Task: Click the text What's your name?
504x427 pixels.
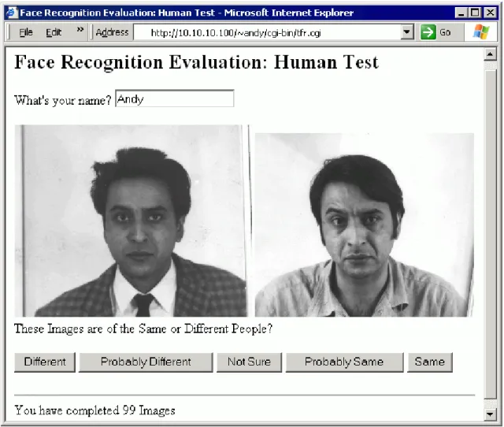Action: 63,100
